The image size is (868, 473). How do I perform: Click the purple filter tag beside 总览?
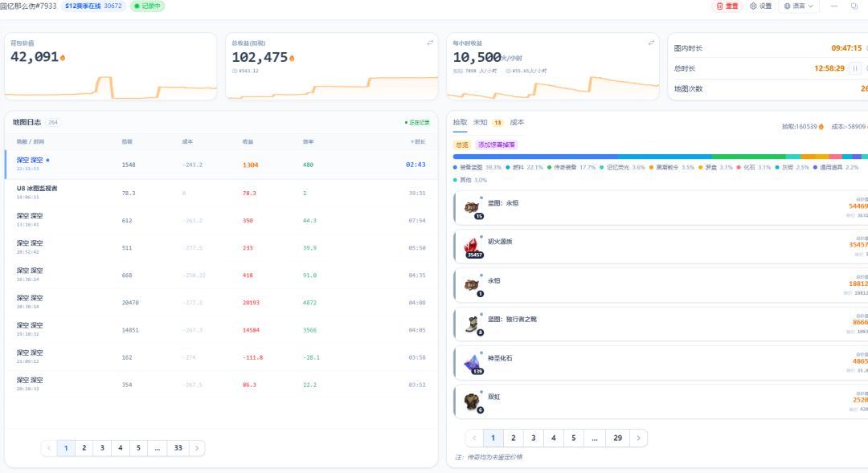[497, 145]
